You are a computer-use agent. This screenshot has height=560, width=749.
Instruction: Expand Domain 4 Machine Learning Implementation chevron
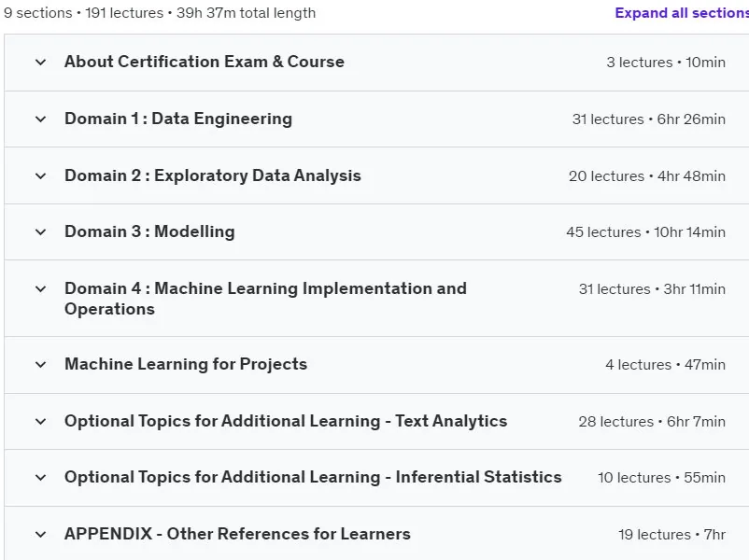pyautogui.click(x=40, y=288)
